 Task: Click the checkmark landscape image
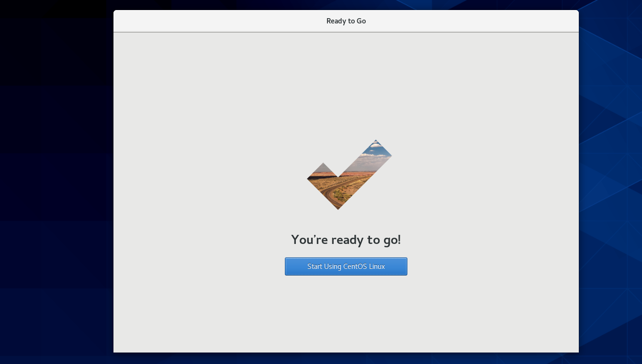pos(349,175)
